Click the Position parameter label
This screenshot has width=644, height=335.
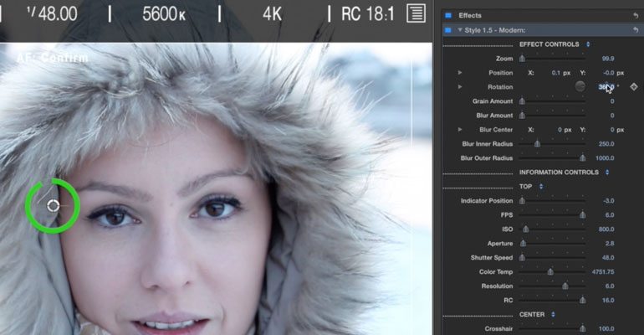click(x=501, y=73)
